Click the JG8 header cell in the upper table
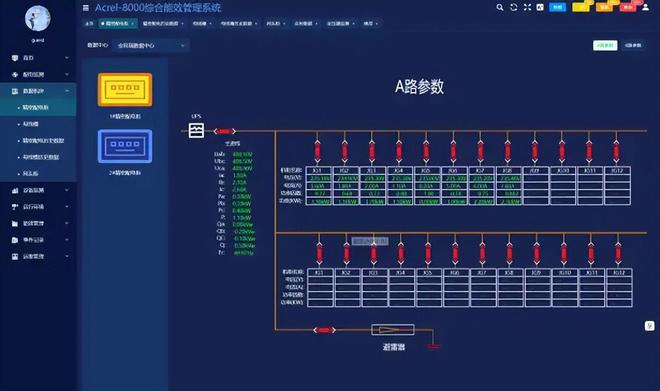This screenshot has width=660, height=391. pyautogui.click(x=509, y=170)
